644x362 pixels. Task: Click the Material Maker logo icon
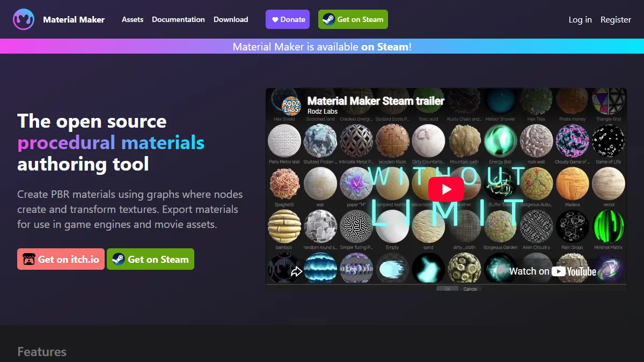click(x=24, y=19)
